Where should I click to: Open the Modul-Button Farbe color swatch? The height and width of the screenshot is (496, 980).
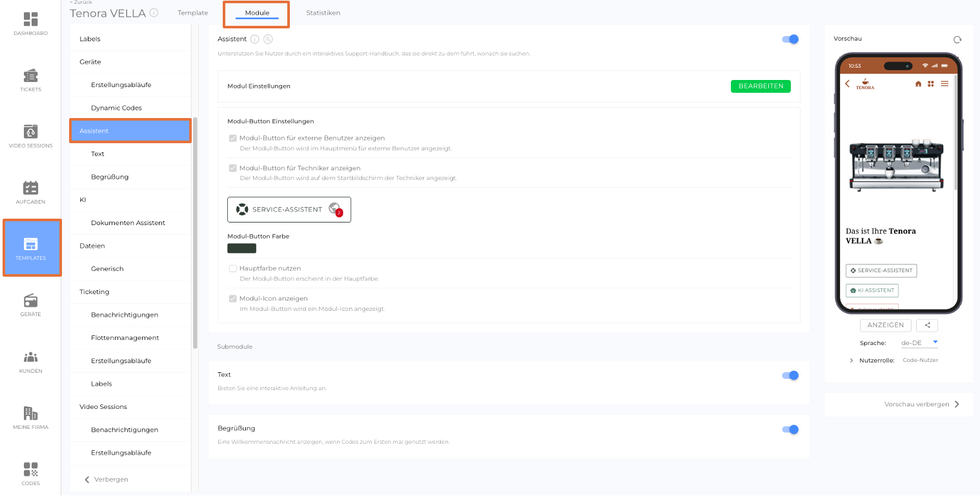(x=241, y=248)
